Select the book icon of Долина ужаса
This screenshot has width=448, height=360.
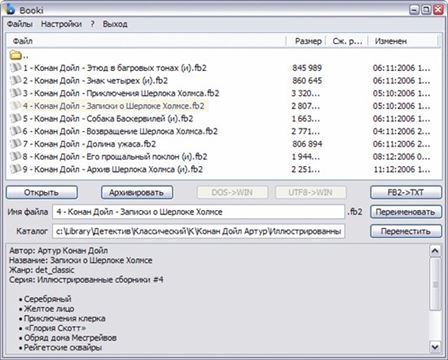coord(16,144)
